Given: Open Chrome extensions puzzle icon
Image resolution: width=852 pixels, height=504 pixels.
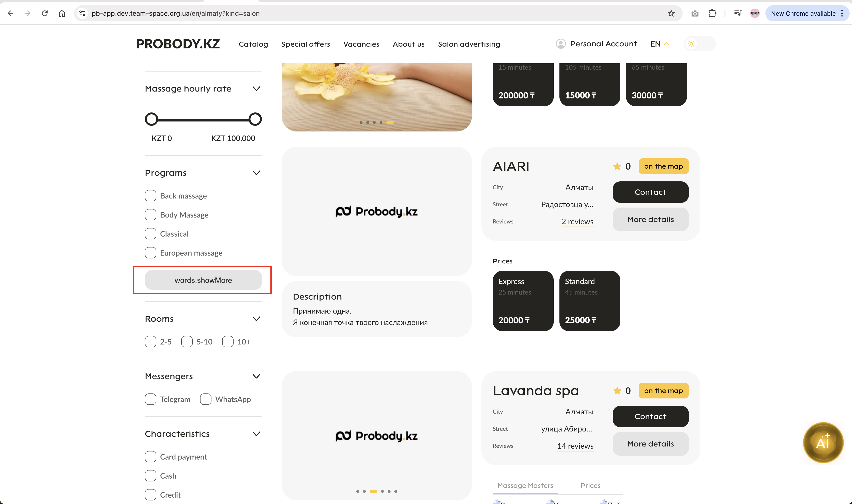Looking at the screenshot, I should tap(712, 13).
